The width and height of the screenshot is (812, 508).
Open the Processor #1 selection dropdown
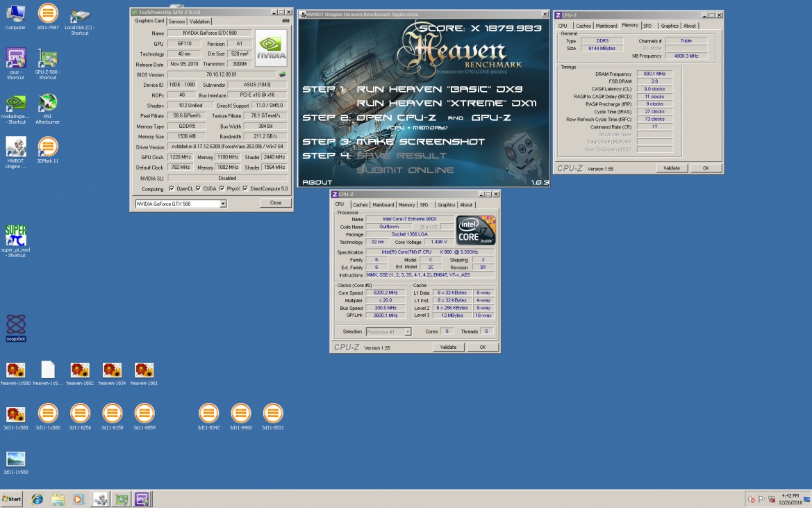pyautogui.click(x=407, y=331)
